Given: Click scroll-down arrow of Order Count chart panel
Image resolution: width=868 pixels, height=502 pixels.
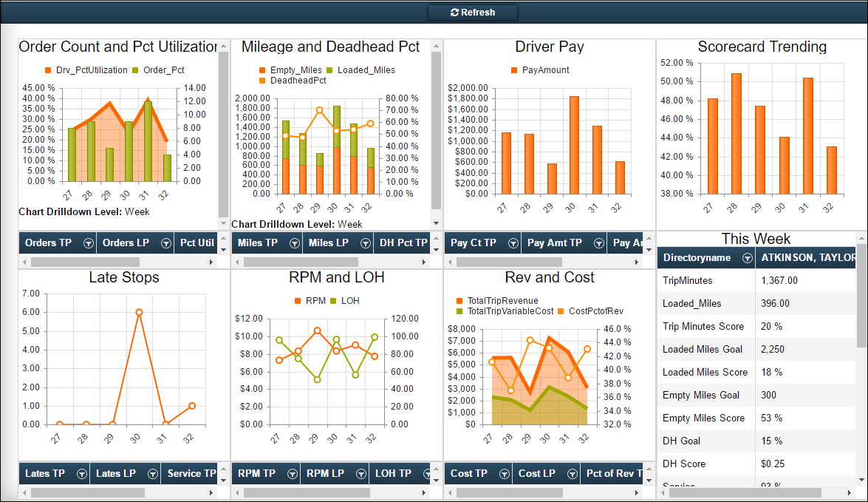Looking at the screenshot, I should point(223,223).
